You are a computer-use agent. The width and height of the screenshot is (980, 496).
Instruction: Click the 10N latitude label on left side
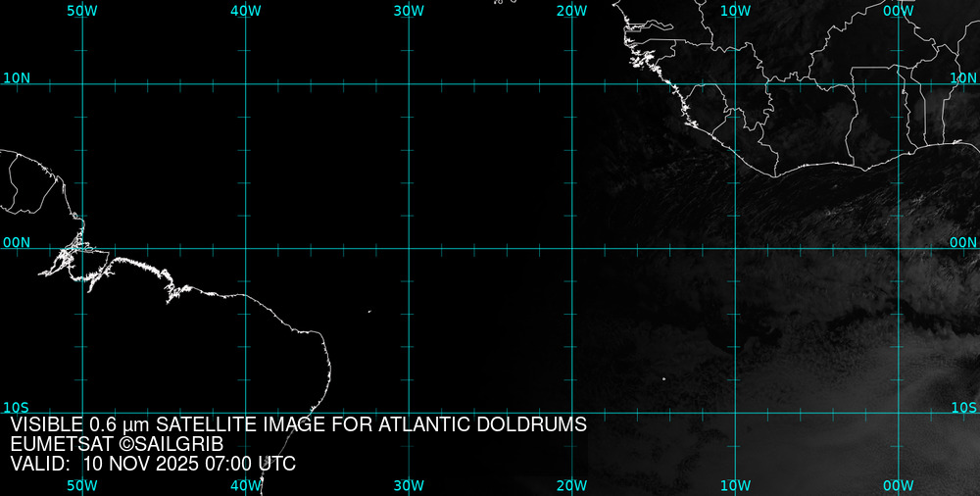click(16, 77)
